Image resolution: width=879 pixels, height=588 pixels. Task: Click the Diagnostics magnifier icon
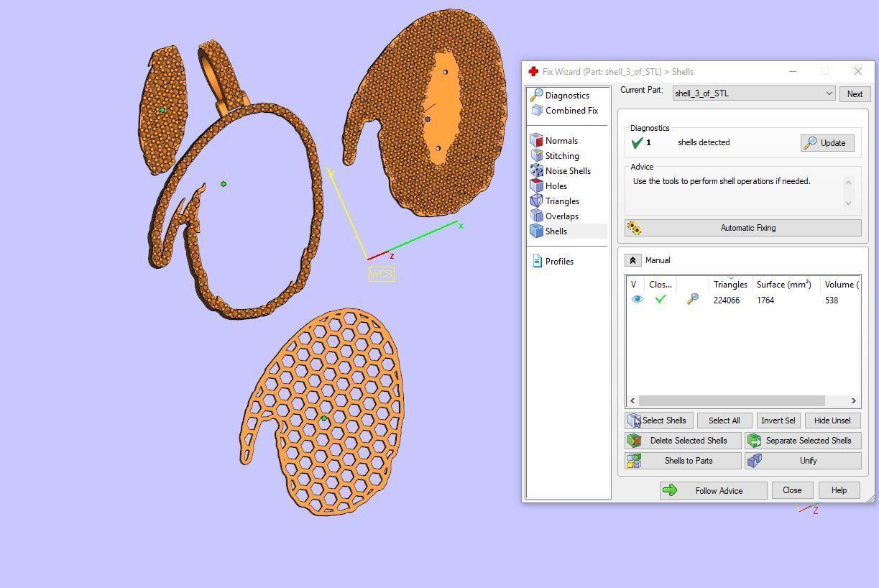tap(536, 96)
